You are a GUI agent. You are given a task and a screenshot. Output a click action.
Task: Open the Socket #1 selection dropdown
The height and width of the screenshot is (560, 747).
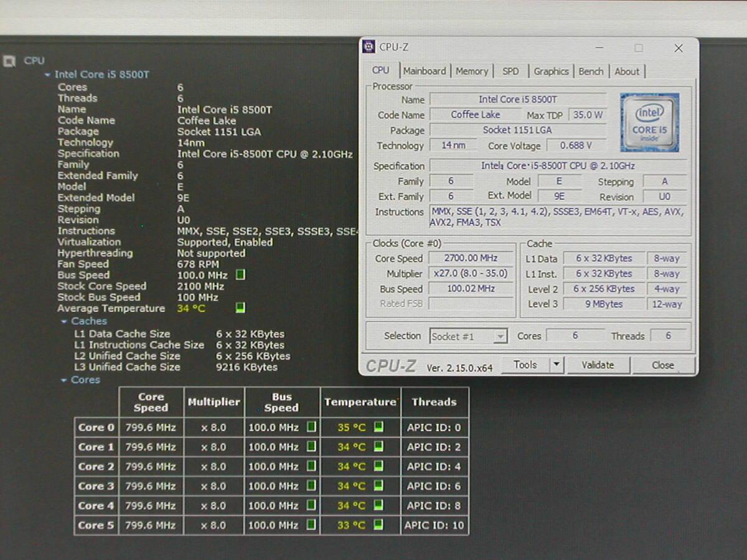click(500, 337)
